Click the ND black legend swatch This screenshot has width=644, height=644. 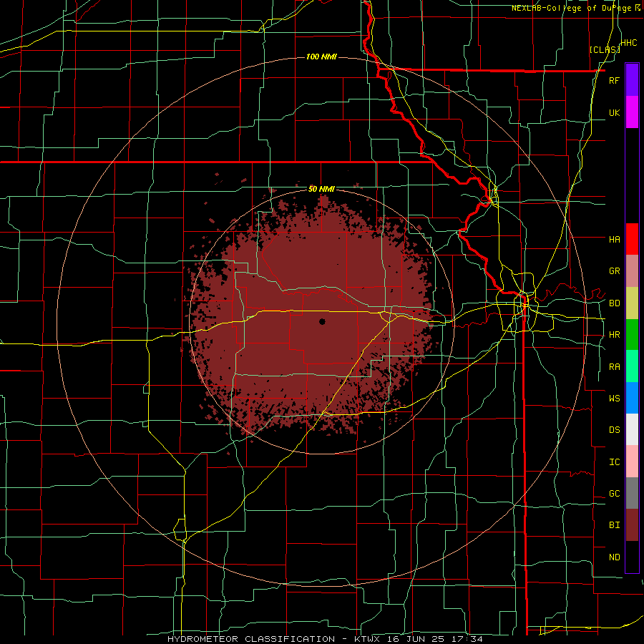click(x=632, y=557)
